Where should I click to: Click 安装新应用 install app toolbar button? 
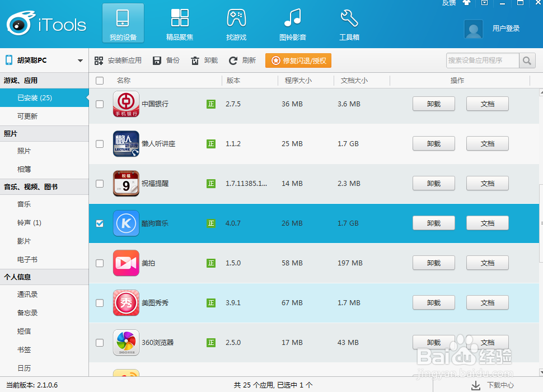click(x=118, y=60)
